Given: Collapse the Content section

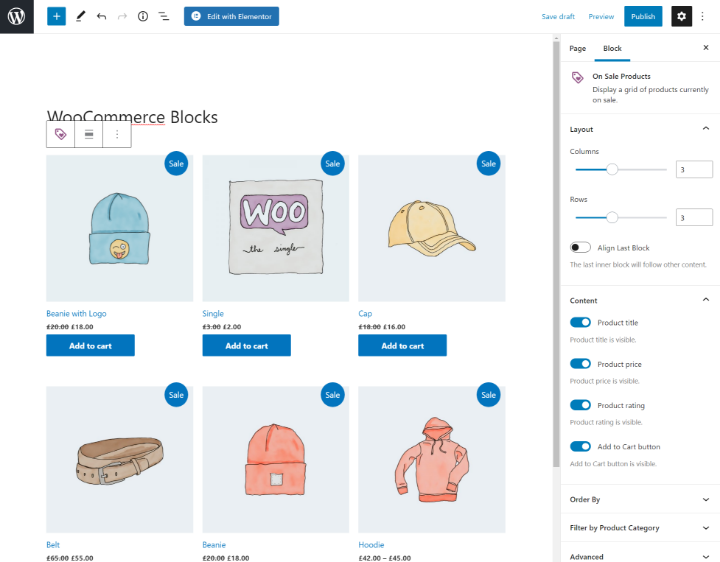Looking at the screenshot, I should (x=640, y=300).
